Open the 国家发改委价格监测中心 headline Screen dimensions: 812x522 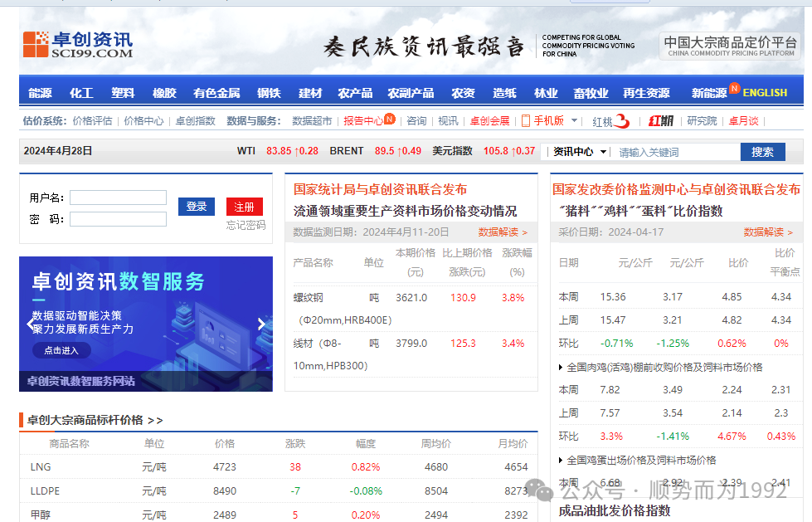point(676,189)
